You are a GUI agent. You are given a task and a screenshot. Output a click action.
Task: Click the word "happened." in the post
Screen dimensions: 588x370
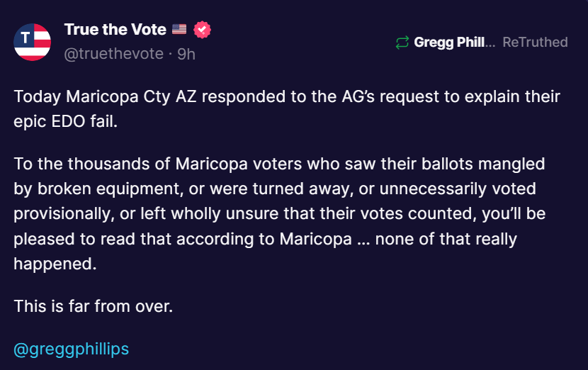click(55, 264)
